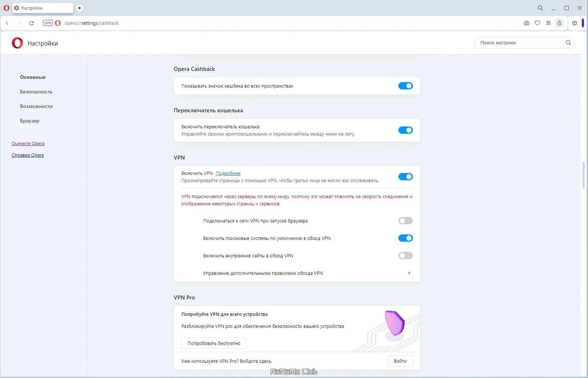
Task: Go back with the back arrow
Action: coord(7,23)
